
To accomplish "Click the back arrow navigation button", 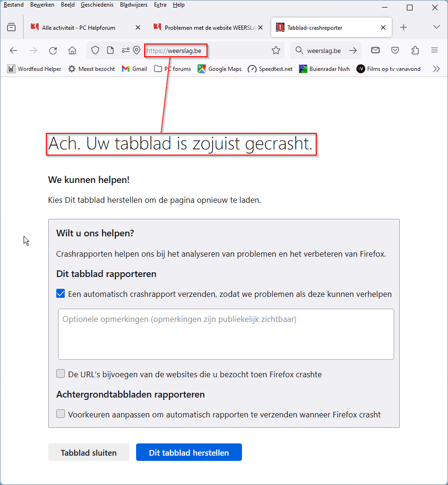I will (13, 51).
